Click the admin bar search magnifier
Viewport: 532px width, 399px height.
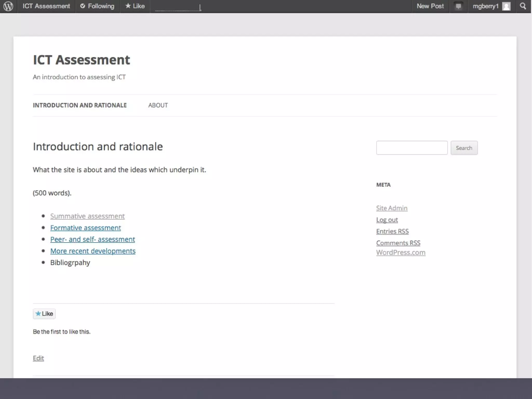[523, 6]
